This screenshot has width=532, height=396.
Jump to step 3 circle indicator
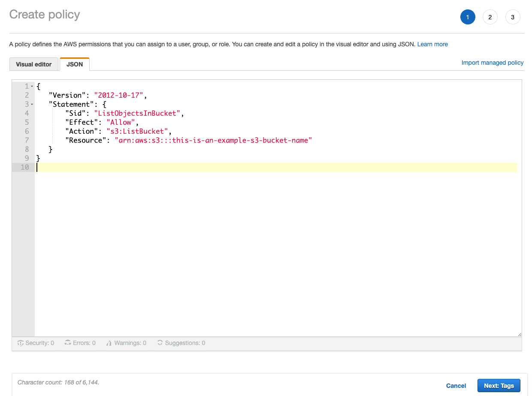point(513,17)
